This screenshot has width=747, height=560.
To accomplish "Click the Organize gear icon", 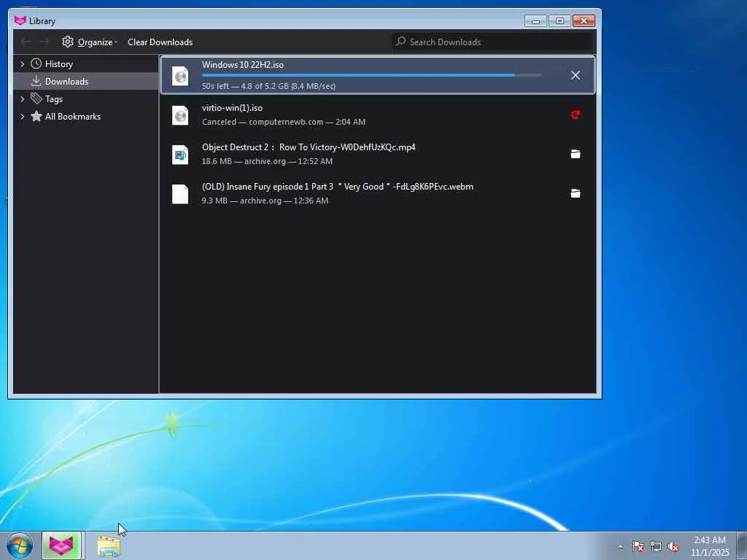I will [68, 42].
